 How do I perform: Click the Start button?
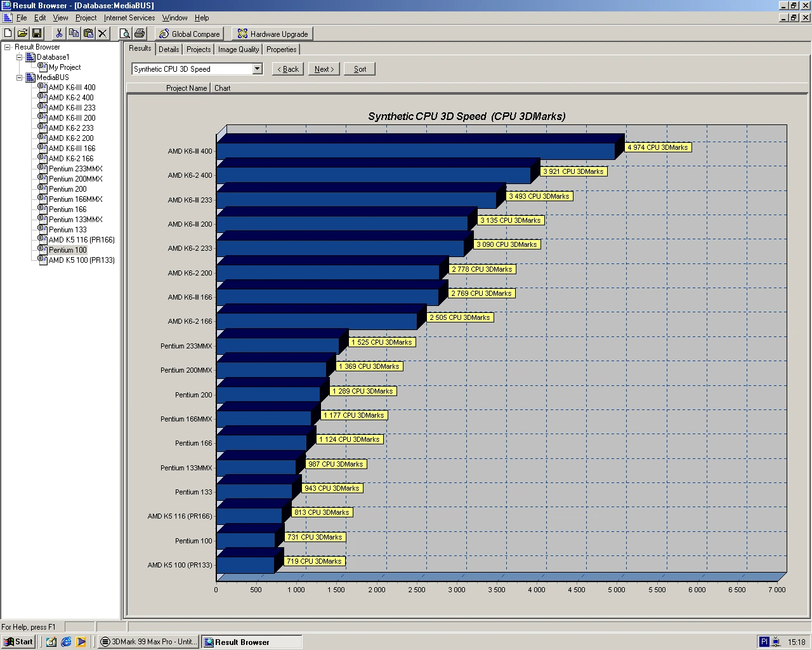coord(18,642)
